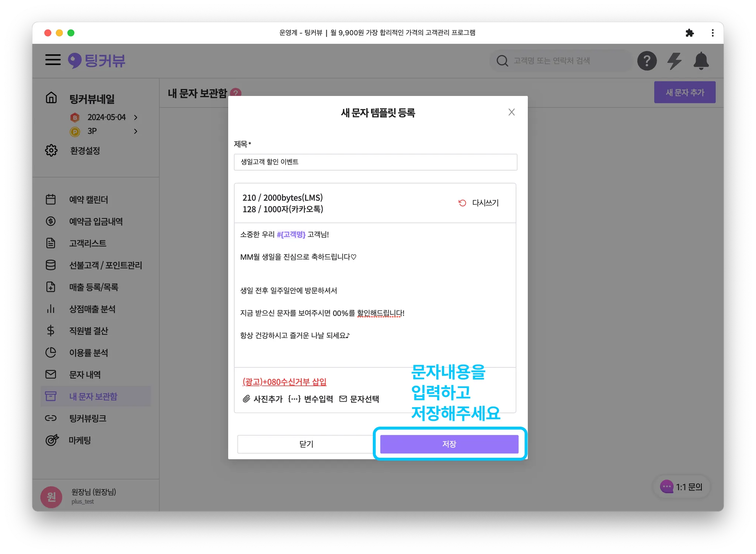Open 예약 캘린더 menu item
756x554 pixels.
point(89,200)
